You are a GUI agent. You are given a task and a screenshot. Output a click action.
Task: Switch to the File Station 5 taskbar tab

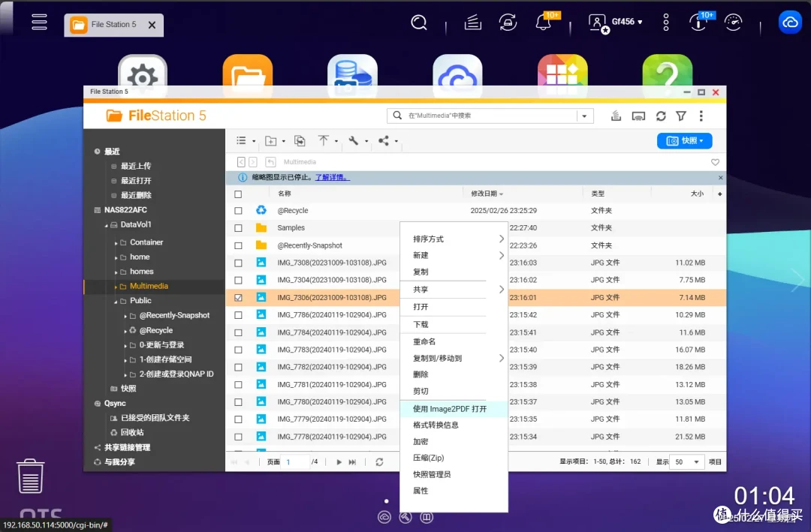[x=114, y=25]
